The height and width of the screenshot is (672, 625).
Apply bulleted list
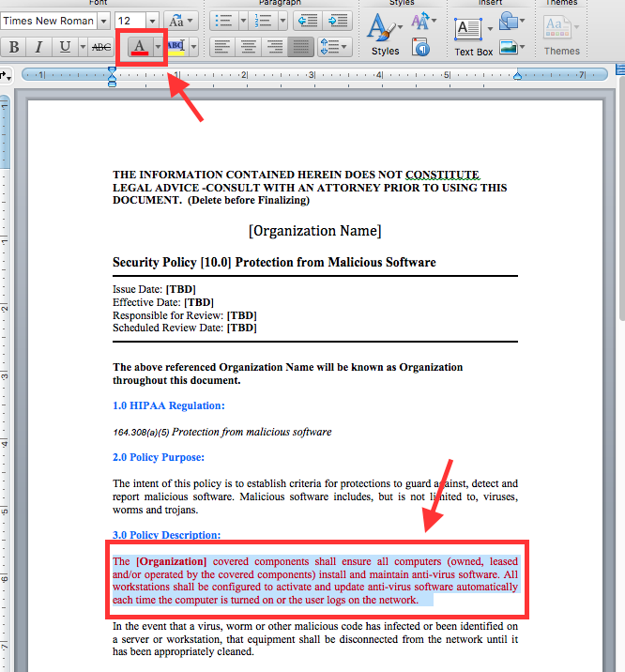223,21
